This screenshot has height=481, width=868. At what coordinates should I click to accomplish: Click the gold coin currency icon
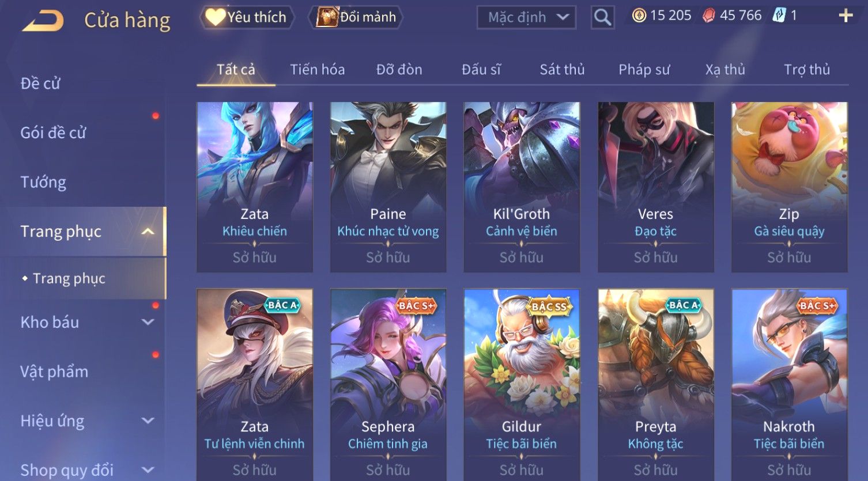coord(639,16)
